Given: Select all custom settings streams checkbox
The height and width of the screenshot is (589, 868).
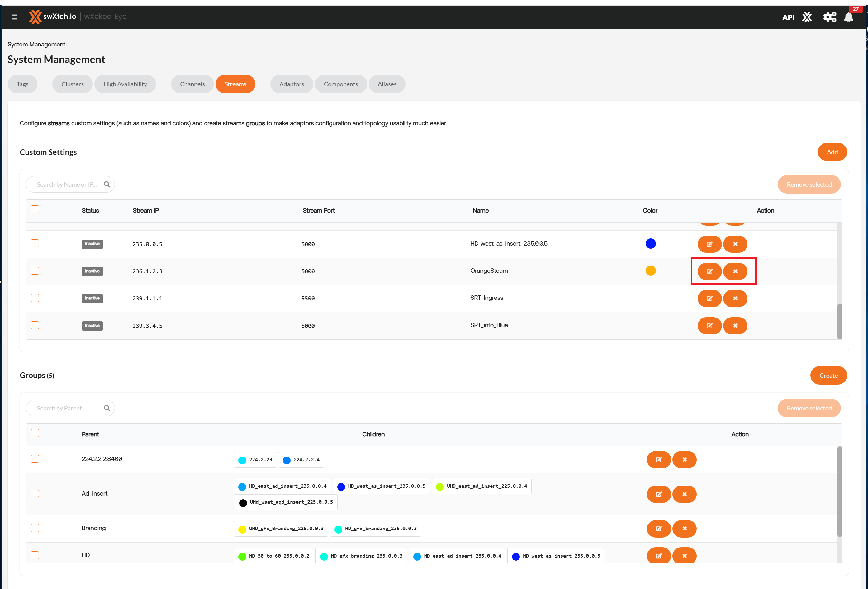Looking at the screenshot, I should (x=35, y=210).
